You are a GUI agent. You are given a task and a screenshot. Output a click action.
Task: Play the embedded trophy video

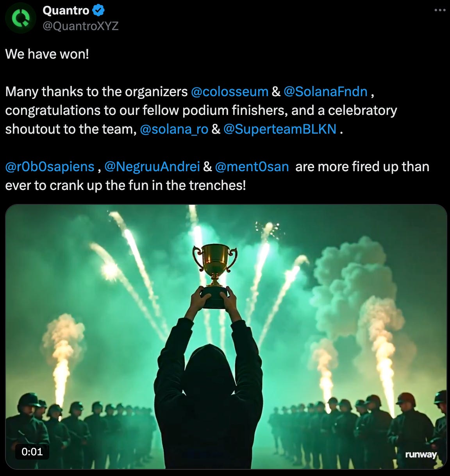226,336
